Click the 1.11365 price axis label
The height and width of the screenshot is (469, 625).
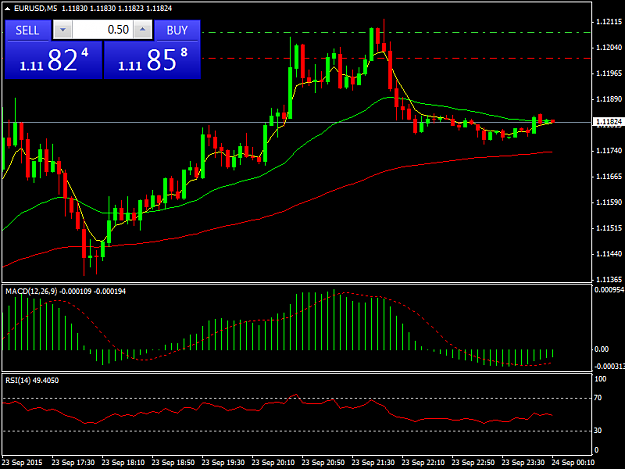[608, 279]
